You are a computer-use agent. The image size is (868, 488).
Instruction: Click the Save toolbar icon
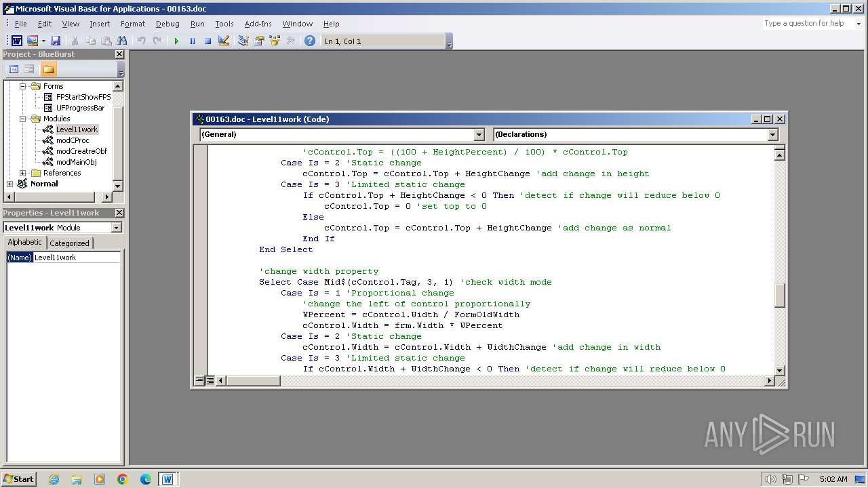coord(56,41)
